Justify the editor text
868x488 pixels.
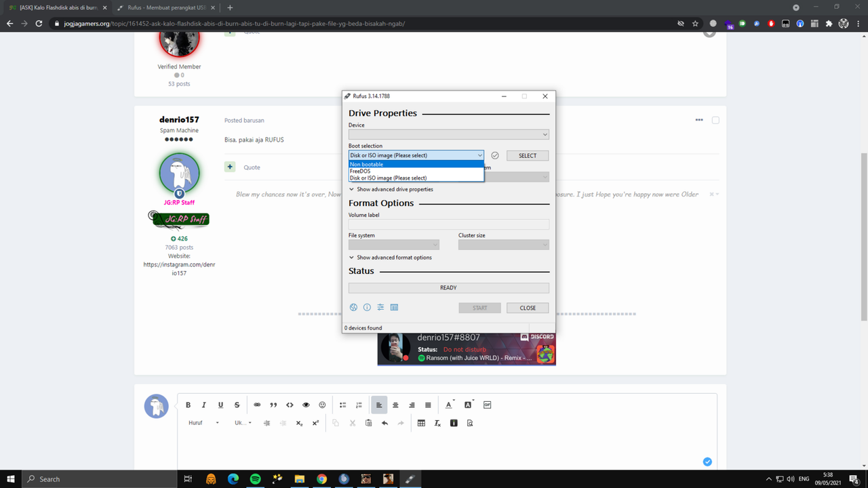coord(428,405)
